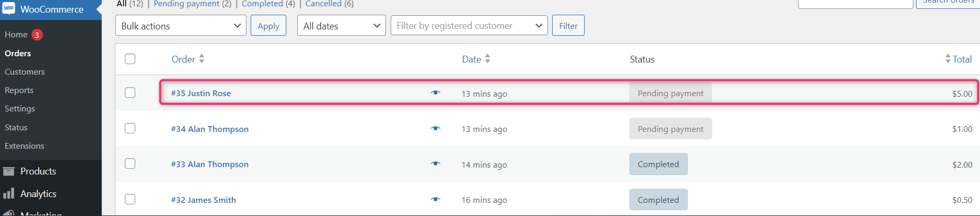Preview order #35 with the eye icon
This screenshot has width=980, height=216.
(435, 92)
